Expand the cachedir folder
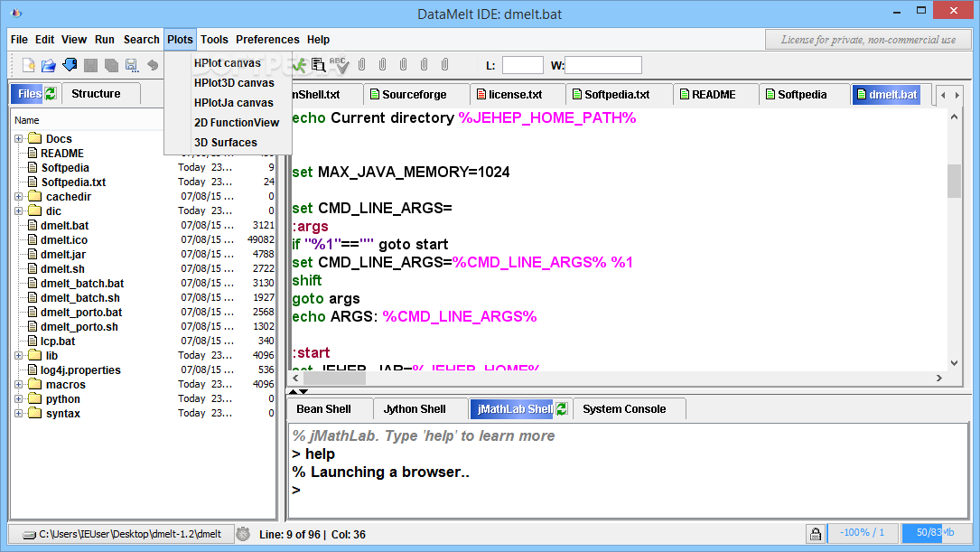 click(x=19, y=196)
